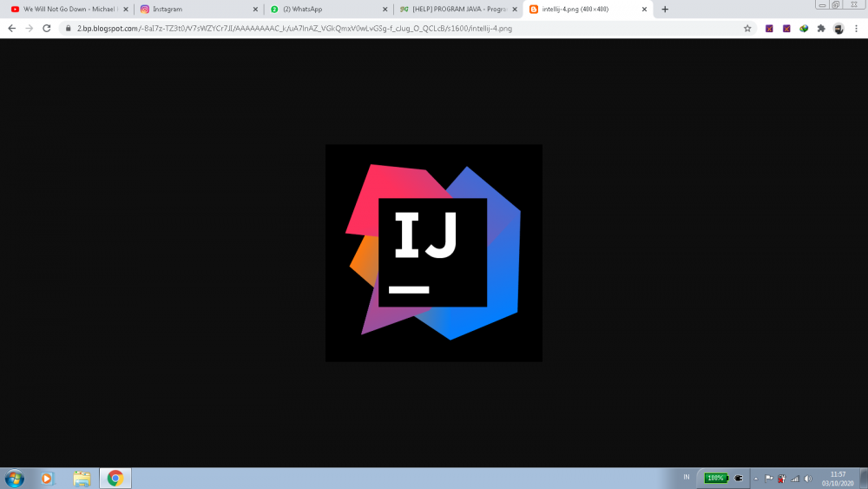Switch to the (2) WhatsApp tab
Screen dimensions: 868x489
pos(327,9)
